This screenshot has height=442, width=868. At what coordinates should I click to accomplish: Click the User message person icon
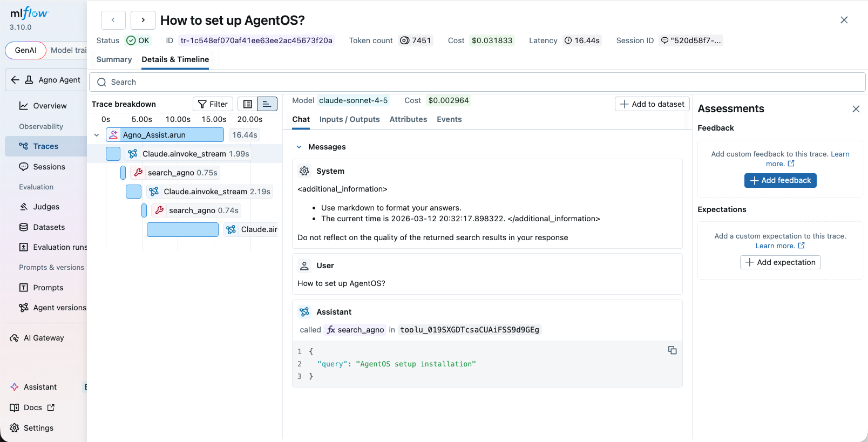pyautogui.click(x=304, y=266)
